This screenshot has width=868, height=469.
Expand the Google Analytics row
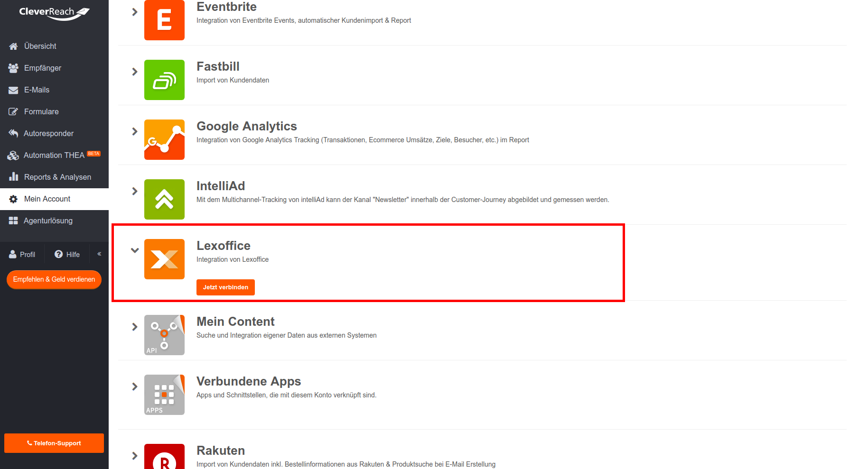tap(135, 131)
